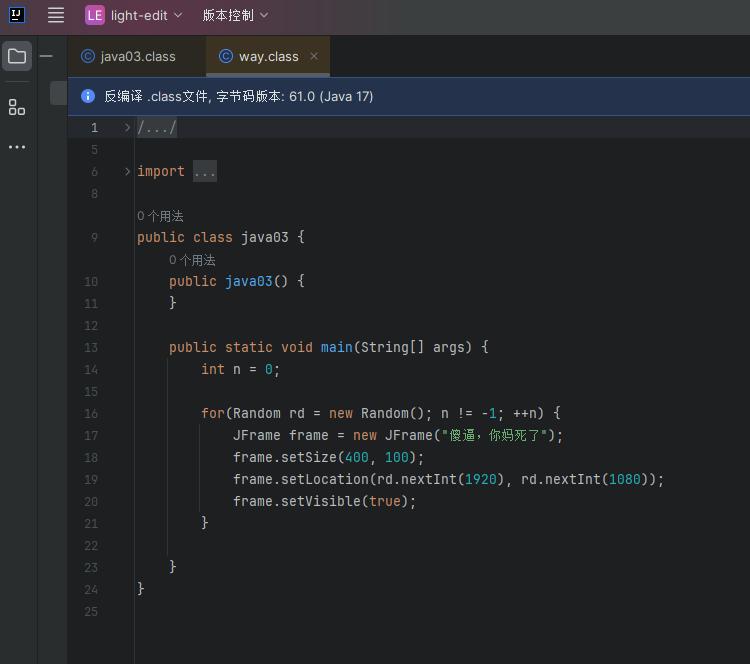Open the 版本控制 dropdown menu
This screenshot has height=664, width=750.
235,15
